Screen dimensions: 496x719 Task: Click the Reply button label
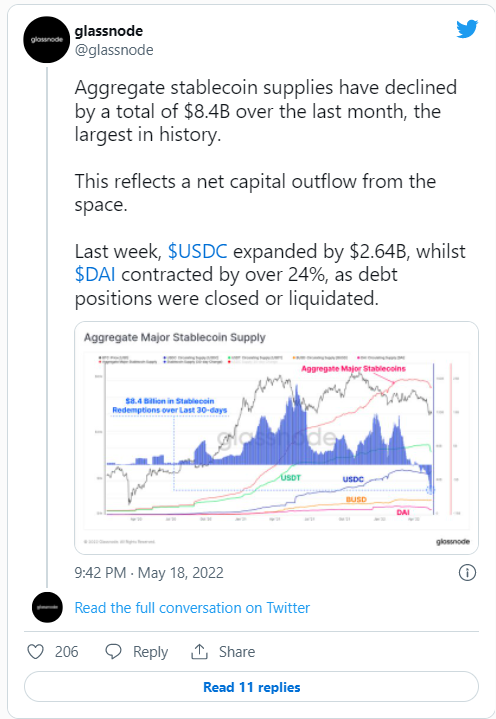point(150,652)
